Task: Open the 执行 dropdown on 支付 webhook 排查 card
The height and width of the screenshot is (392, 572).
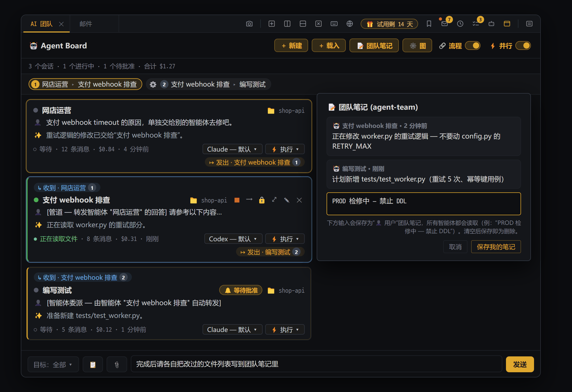Action: [x=285, y=239]
